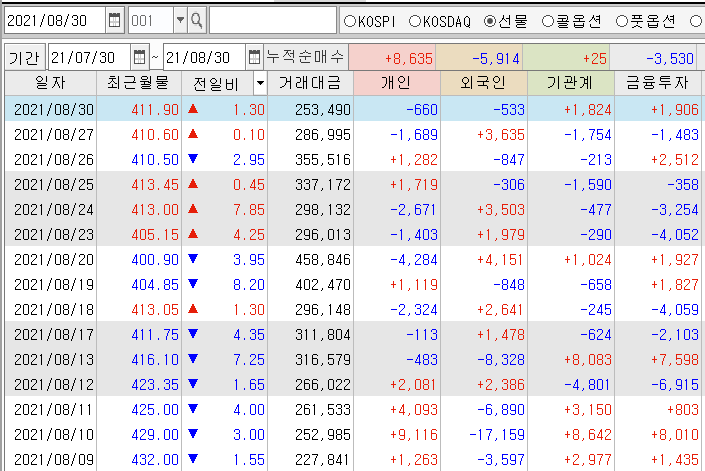
Task: Click the 기관계 column header
Action: click(x=571, y=83)
